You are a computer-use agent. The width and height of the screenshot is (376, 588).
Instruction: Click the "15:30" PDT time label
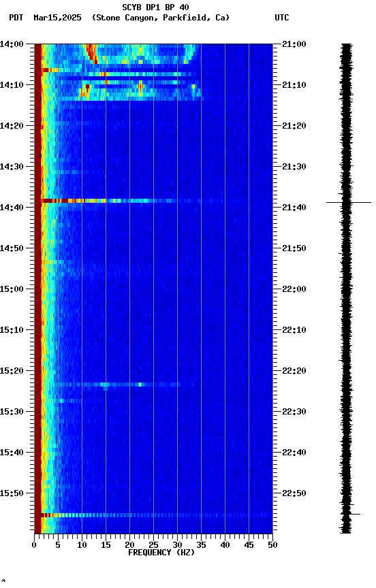click(x=12, y=412)
